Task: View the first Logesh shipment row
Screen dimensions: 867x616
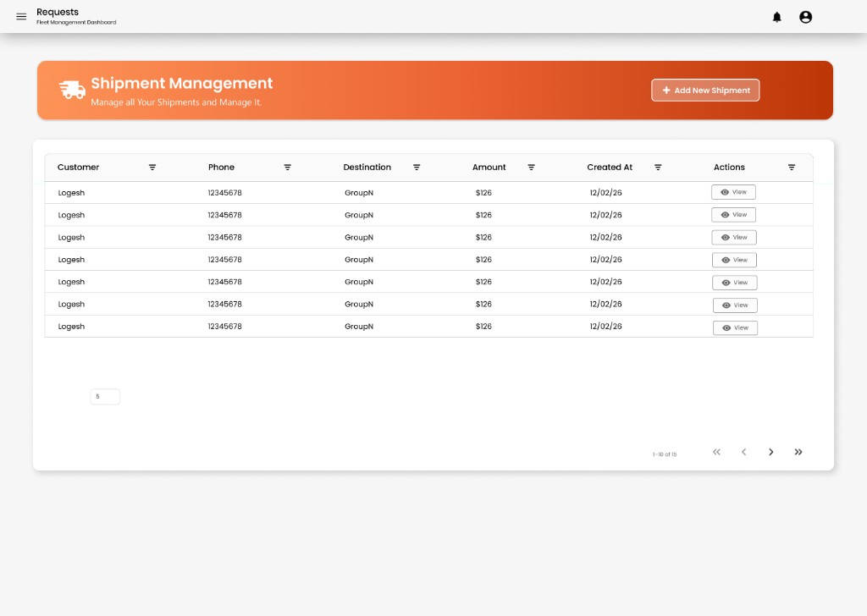Action: (734, 192)
